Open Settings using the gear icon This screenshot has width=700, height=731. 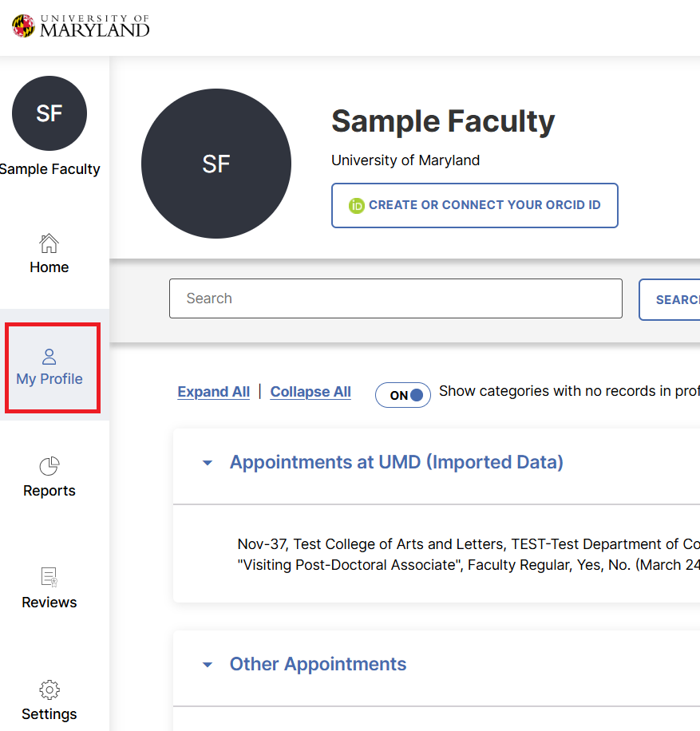[x=49, y=690]
